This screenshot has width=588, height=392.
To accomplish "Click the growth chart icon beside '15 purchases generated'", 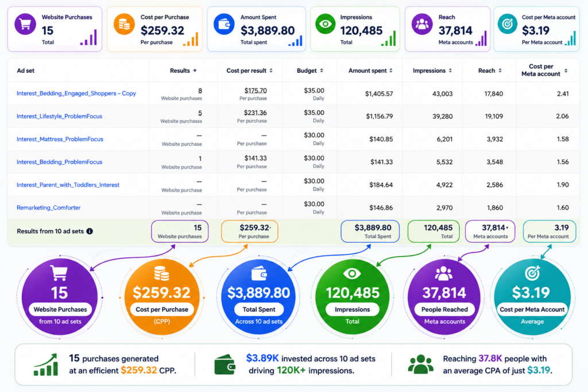I will [x=46, y=364].
